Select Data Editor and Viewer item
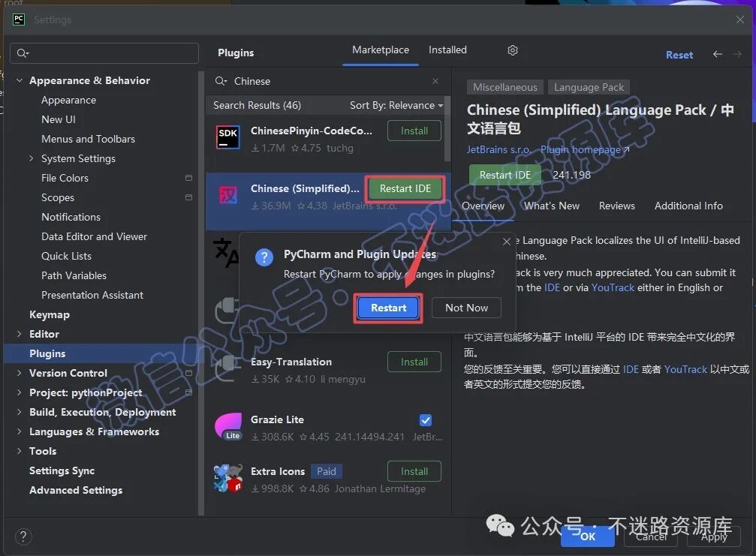Screen dimensions: 756x556 (94, 236)
